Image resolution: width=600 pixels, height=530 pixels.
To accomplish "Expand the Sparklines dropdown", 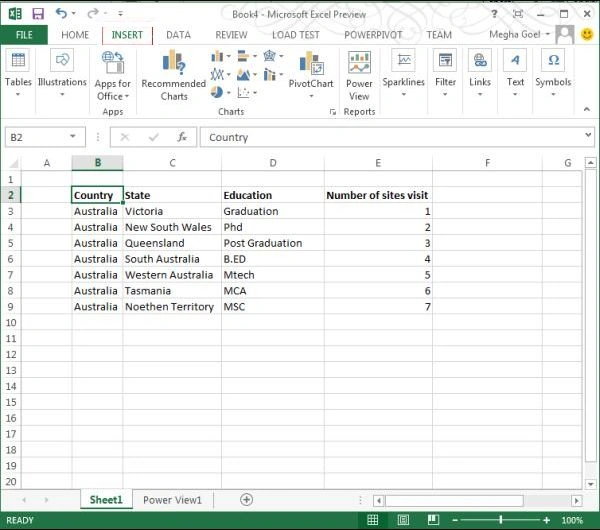I will (403, 94).
